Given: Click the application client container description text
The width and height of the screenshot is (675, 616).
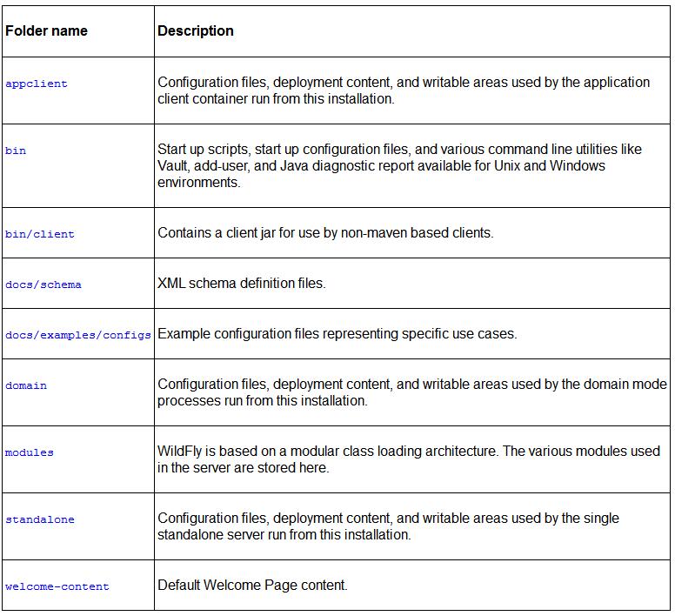Looking at the screenshot, I should (x=404, y=90).
